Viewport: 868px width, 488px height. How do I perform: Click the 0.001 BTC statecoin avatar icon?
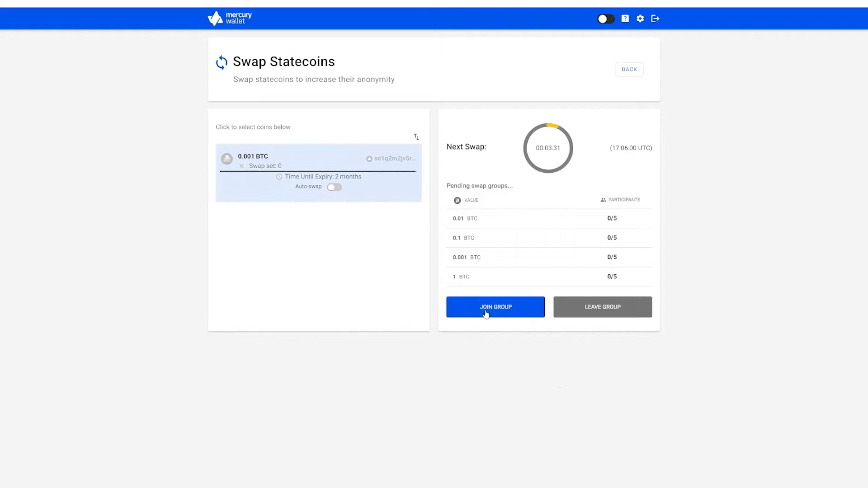tap(227, 159)
